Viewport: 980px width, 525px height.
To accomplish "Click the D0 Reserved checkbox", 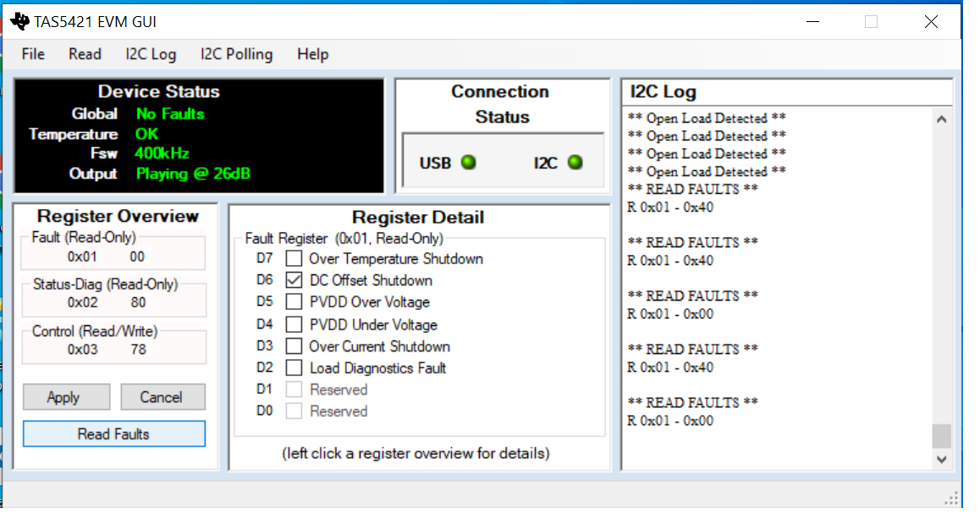I will tap(294, 412).
